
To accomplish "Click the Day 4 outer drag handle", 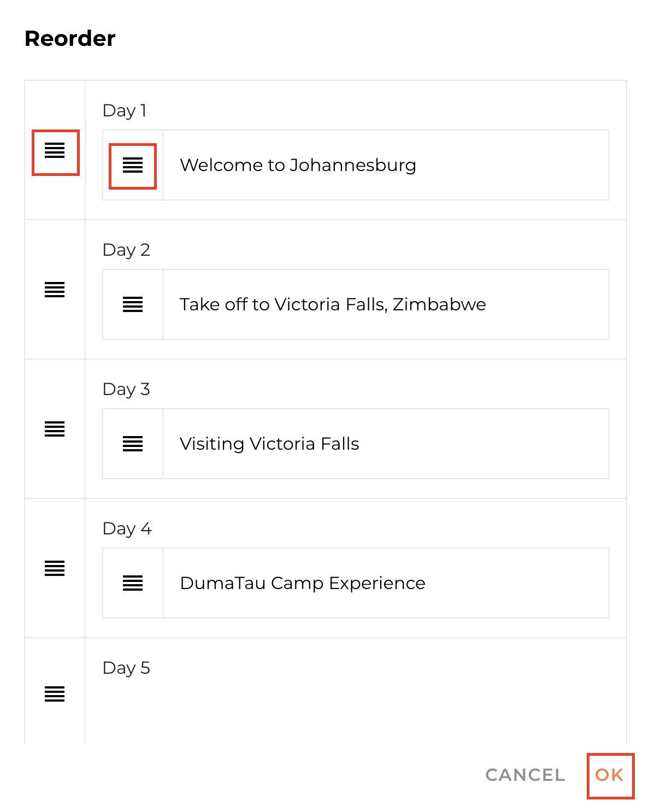I will (x=55, y=568).
